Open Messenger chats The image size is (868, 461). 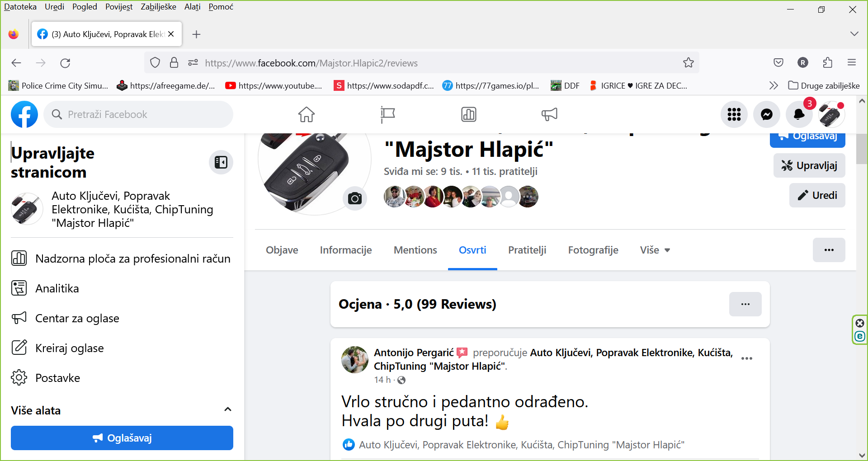pos(767,114)
